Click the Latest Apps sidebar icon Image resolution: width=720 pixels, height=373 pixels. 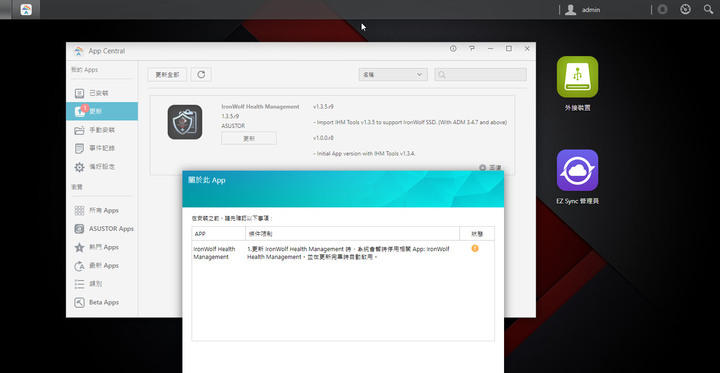[79, 266]
